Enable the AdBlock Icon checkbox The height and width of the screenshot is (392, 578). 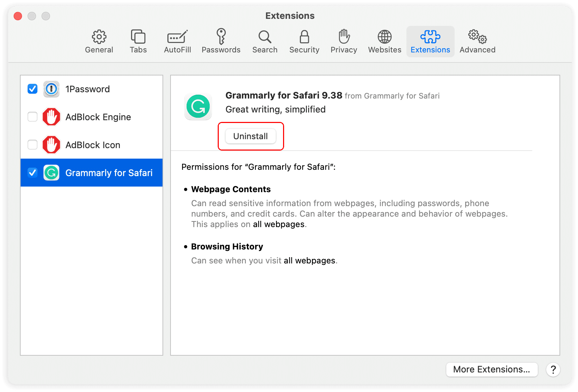[x=32, y=145]
